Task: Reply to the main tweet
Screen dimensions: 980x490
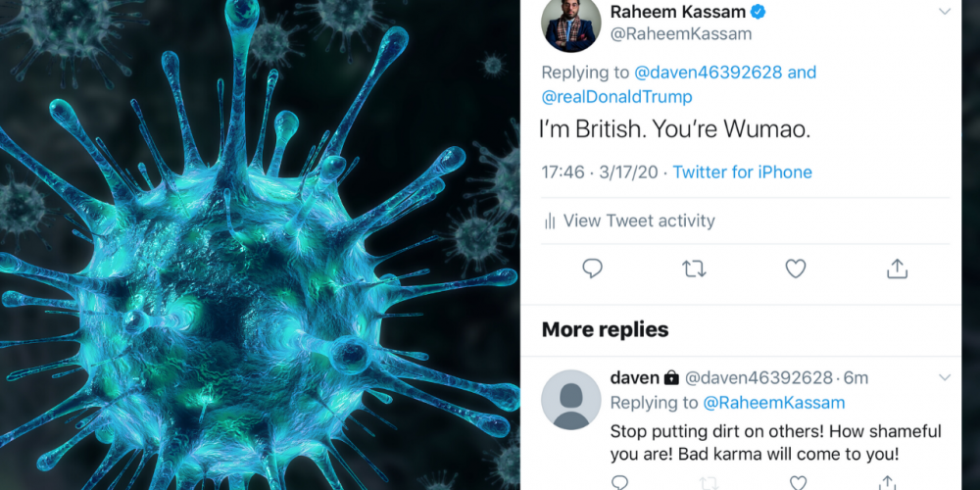Action: pos(592,269)
